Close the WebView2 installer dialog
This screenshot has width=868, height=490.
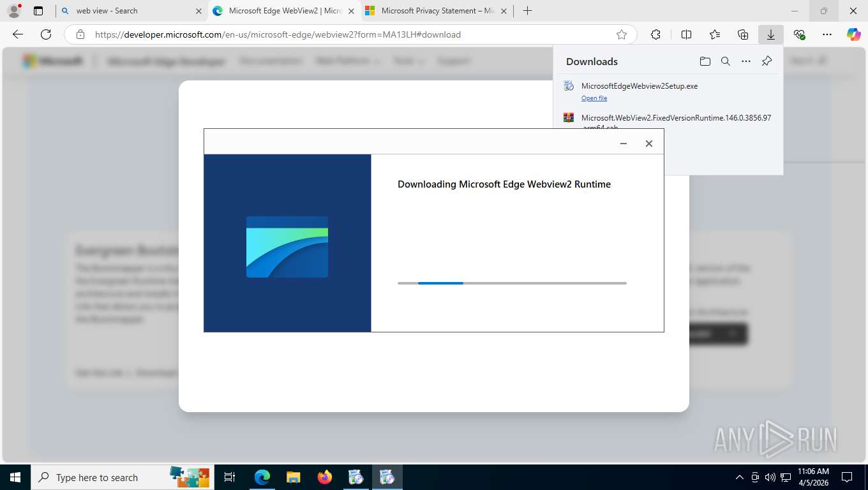click(x=649, y=144)
